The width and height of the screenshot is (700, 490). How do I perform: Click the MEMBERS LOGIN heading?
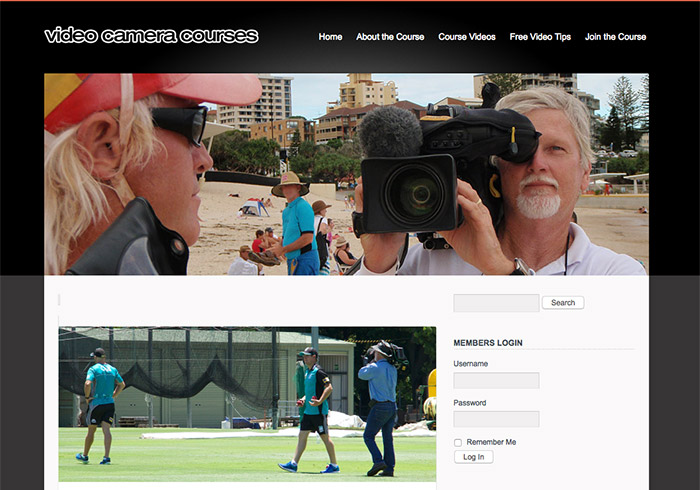coord(488,343)
